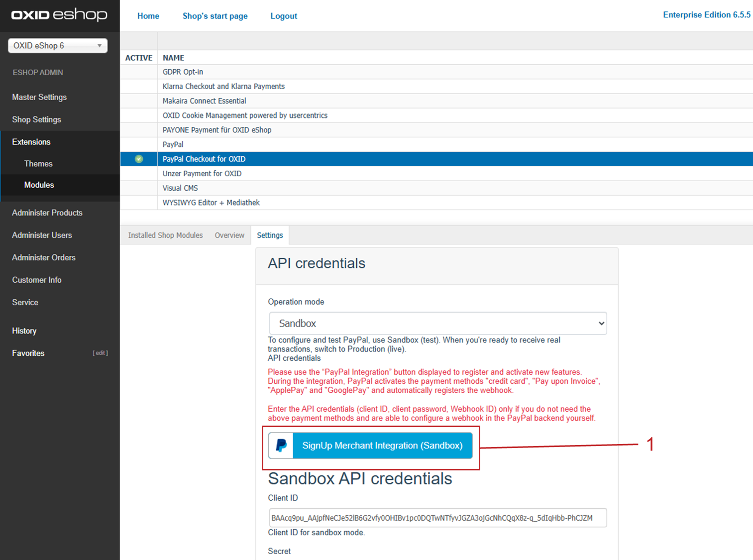Open the Home link in top navigation
This screenshot has height=560, width=753.
[x=148, y=16]
